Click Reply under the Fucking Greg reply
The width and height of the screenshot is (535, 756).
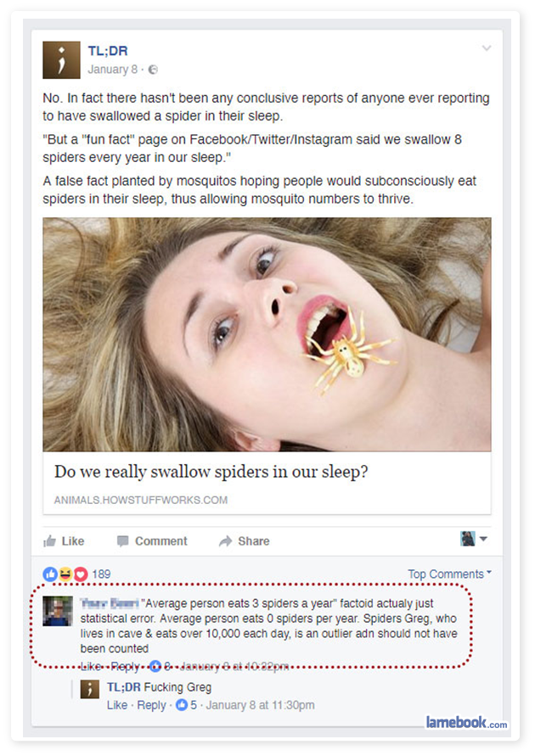[151, 705]
